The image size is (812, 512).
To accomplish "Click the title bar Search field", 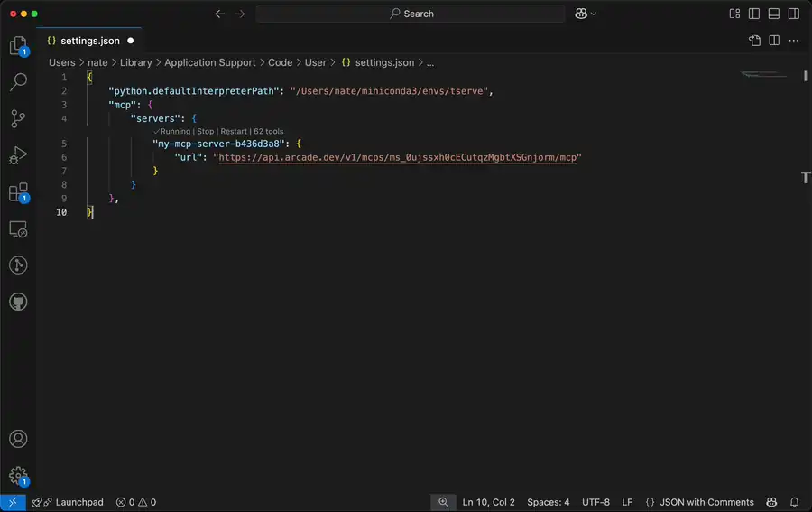I will tap(411, 14).
